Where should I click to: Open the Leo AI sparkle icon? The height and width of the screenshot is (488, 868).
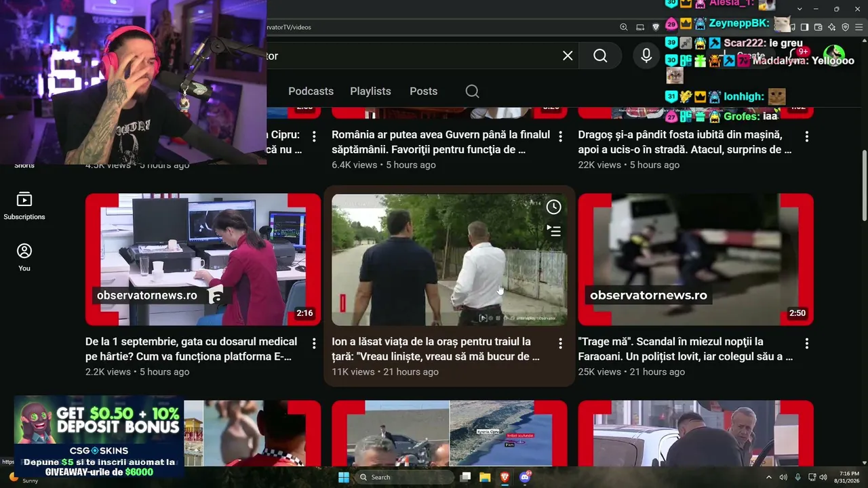831,27
